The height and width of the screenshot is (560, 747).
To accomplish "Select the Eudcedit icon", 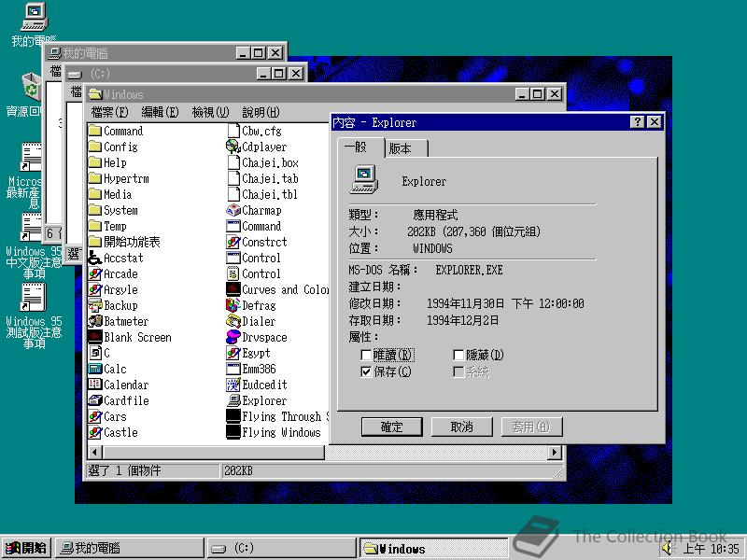I will pyautogui.click(x=233, y=385).
